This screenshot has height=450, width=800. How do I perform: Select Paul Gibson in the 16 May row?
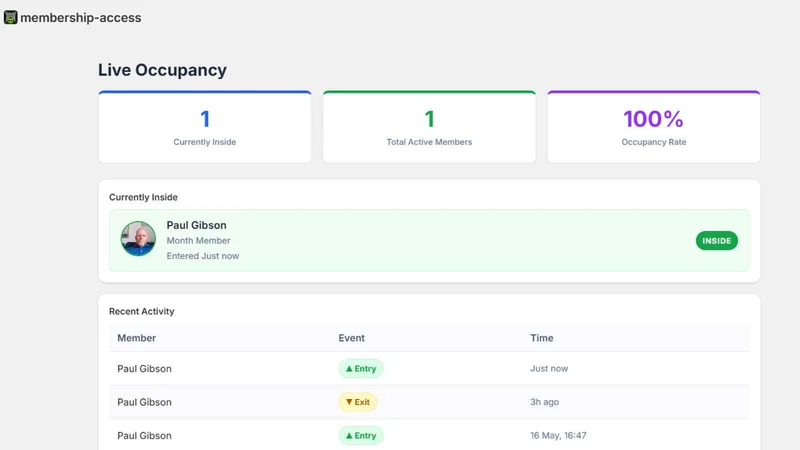tap(144, 436)
